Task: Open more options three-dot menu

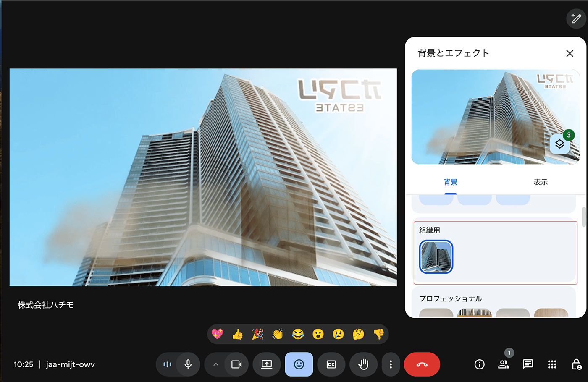Action: pos(391,364)
